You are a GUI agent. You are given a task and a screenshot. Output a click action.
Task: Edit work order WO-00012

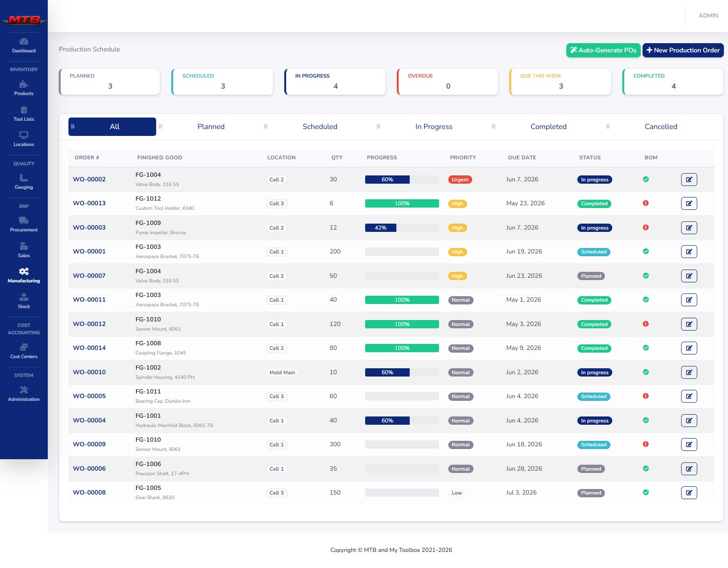coord(689,324)
